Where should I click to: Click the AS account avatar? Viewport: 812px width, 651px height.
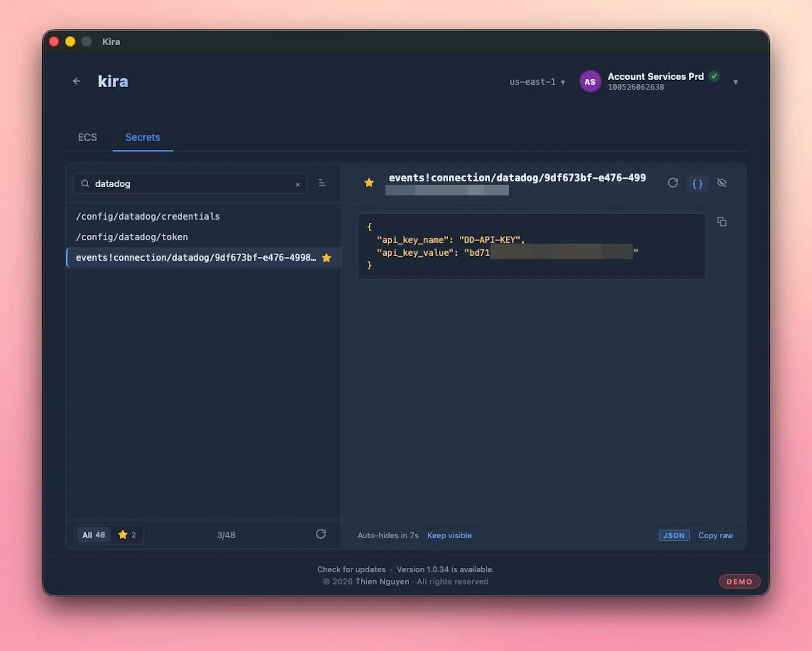[x=590, y=82]
